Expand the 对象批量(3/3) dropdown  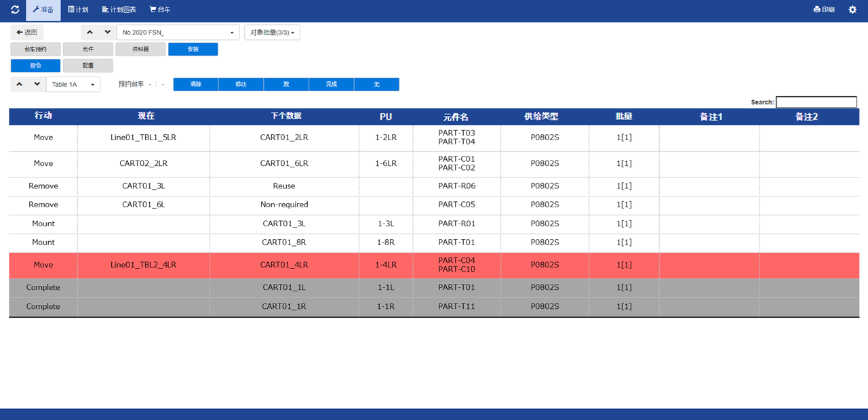pos(272,32)
